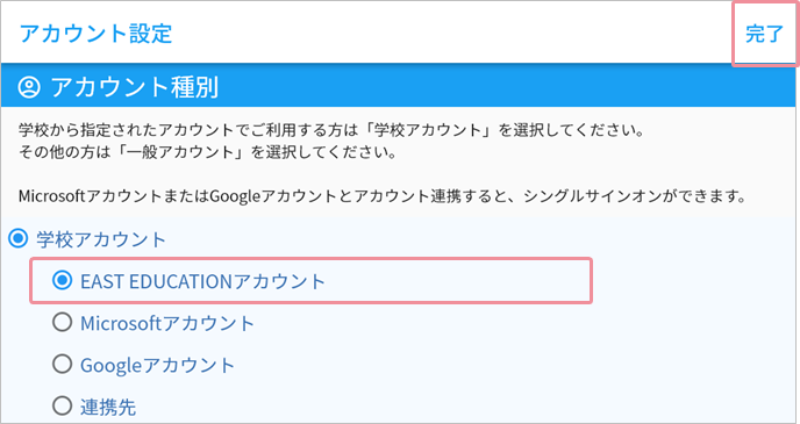Click the 学校アカウント label text

pyautogui.click(x=101, y=239)
